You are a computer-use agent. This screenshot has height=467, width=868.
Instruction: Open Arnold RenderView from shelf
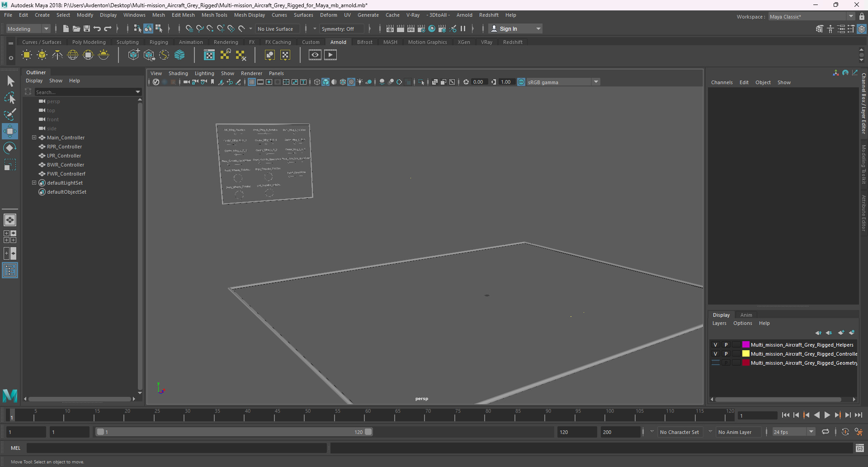coord(315,55)
